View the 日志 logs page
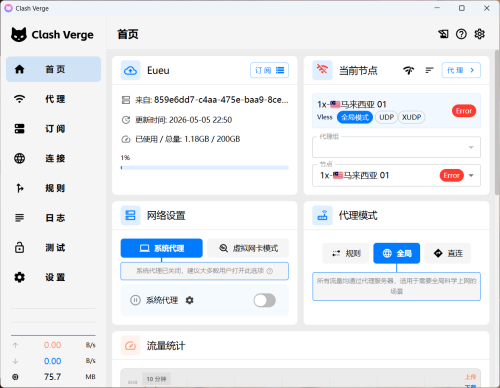Screen dimensions: 500x388 click(x=53, y=218)
